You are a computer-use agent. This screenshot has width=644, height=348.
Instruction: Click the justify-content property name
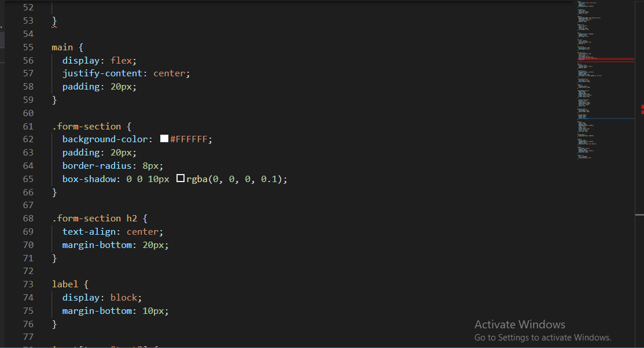[x=102, y=73]
